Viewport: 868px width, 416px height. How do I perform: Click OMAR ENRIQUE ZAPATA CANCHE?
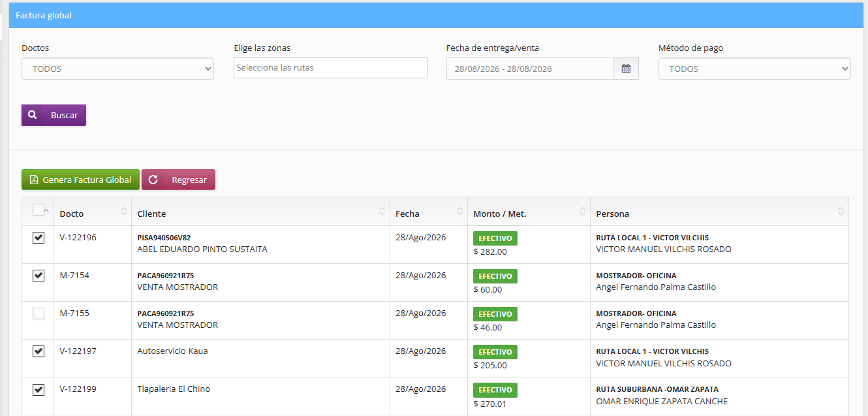point(662,401)
